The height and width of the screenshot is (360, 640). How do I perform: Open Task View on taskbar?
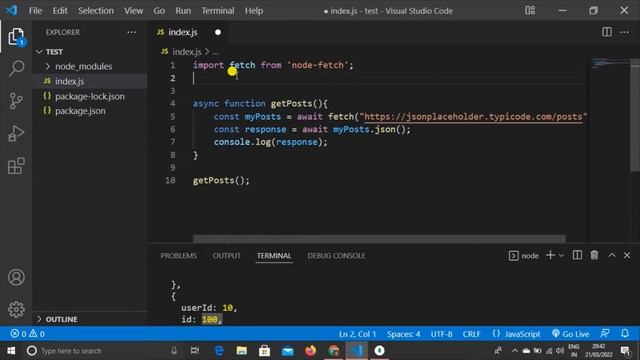(x=195, y=351)
